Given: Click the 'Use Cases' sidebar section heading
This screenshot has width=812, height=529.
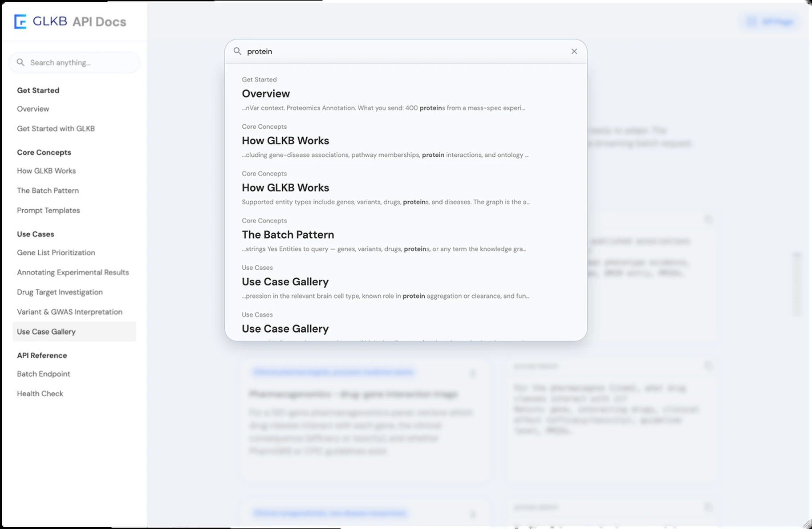Looking at the screenshot, I should coord(36,234).
